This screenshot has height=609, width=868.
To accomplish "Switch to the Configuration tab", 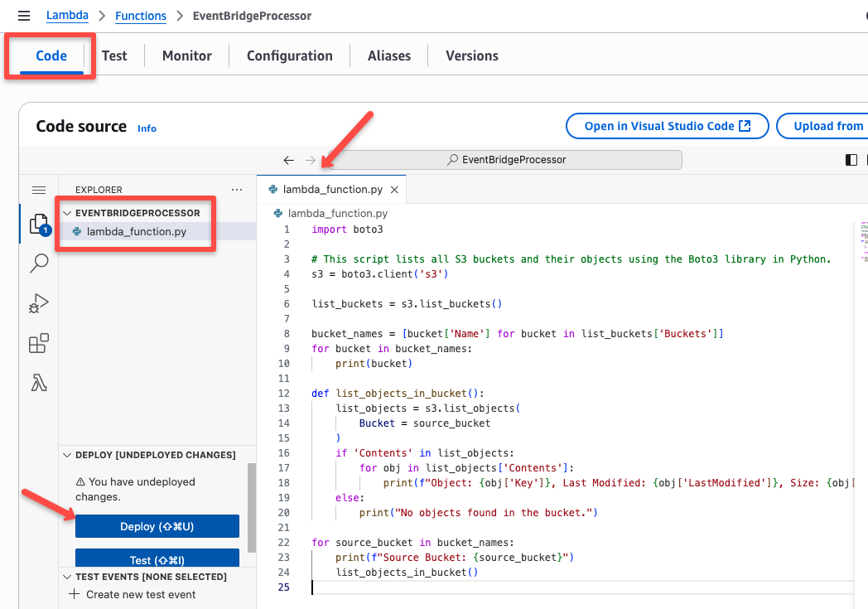I will pyautogui.click(x=289, y=56).
